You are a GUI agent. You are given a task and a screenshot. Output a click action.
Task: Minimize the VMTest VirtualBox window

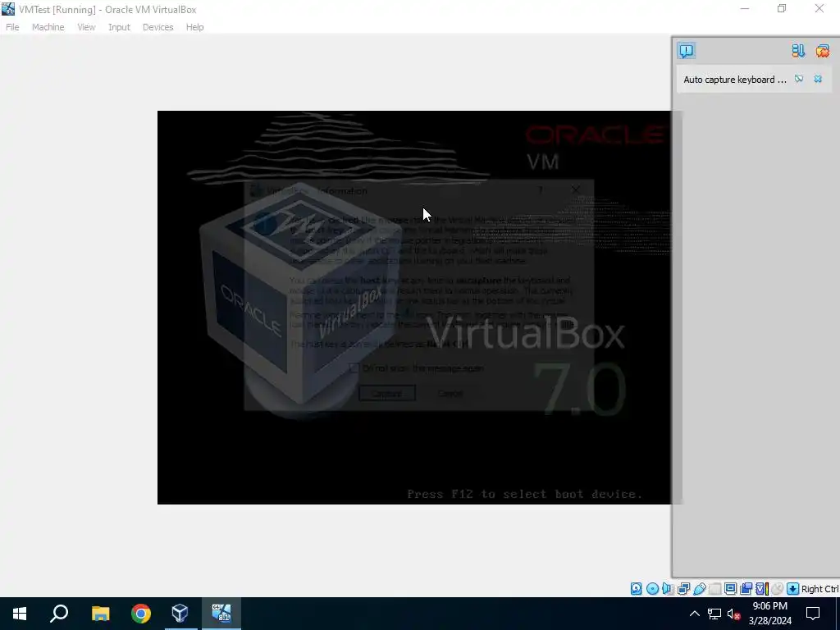(x=745, y=8)
